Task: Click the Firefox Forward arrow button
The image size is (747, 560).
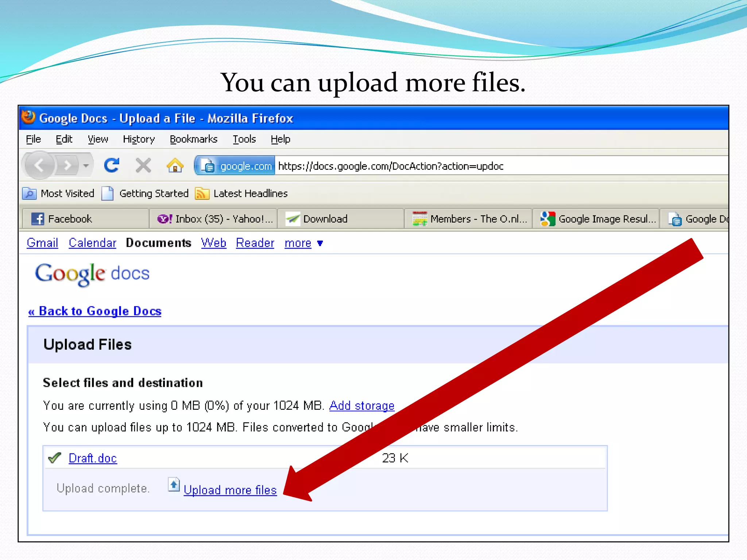Action: click(68, 166)
